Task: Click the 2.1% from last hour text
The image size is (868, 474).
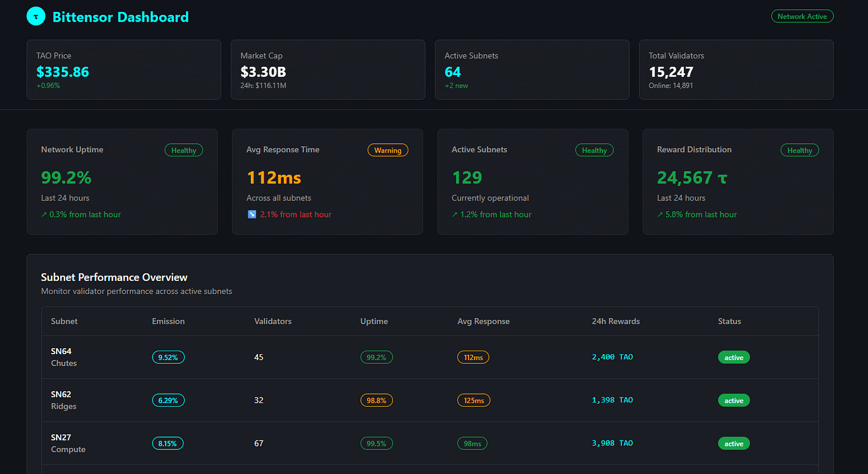Action: [x=296, y=215]
